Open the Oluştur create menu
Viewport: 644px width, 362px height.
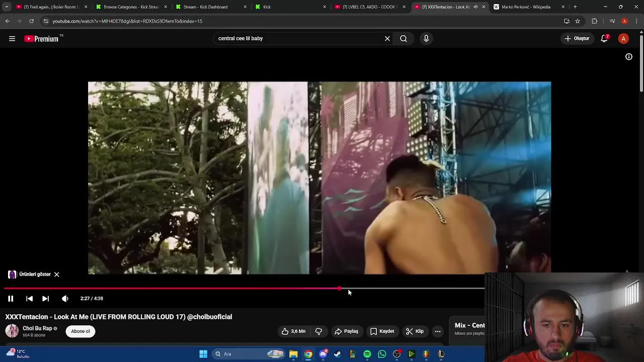pyautogui.click(x=577, y=39)
